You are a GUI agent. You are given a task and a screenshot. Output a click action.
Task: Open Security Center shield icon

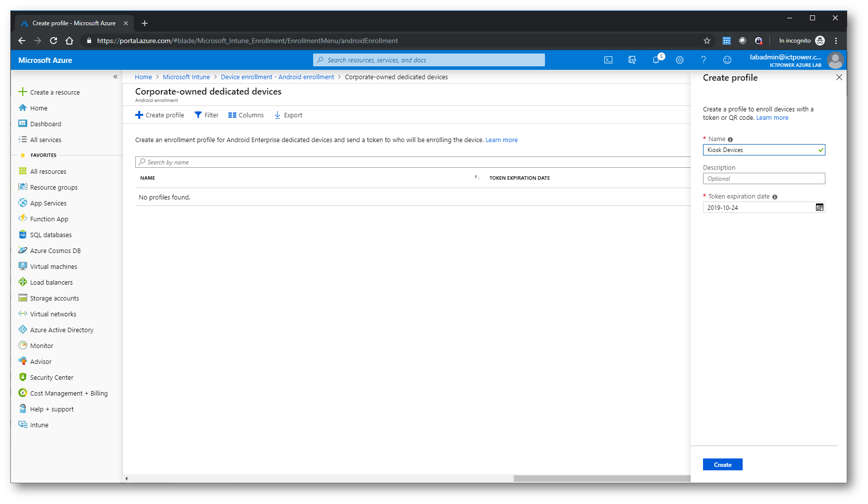[23, 377]
